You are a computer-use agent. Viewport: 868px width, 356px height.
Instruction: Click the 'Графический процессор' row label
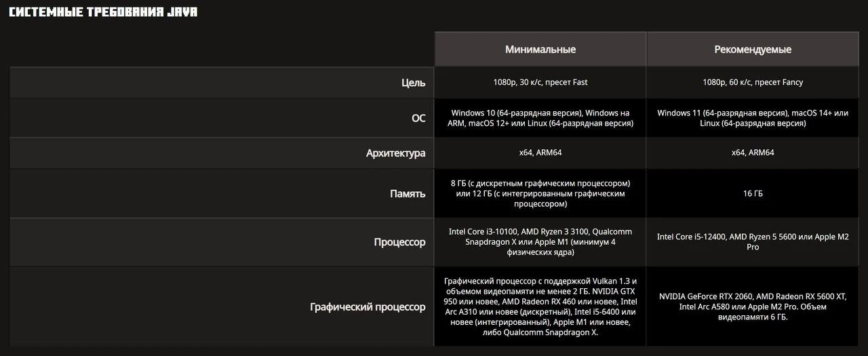click(x=368, y=307)
